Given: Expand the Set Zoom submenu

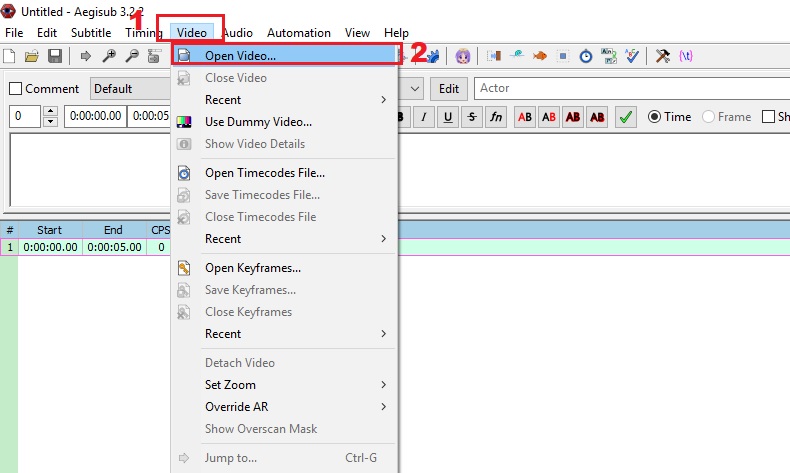Looking at the screenshot, I should point(298,385).
